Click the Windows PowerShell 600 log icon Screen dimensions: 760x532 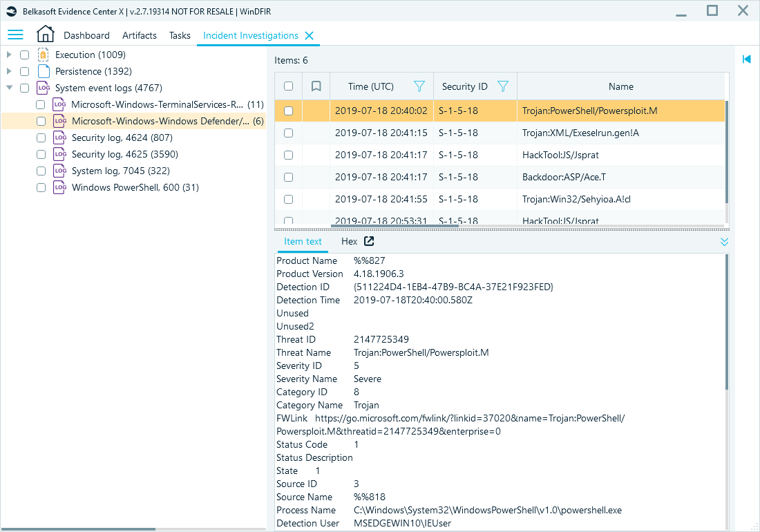[x=60, y=187]
